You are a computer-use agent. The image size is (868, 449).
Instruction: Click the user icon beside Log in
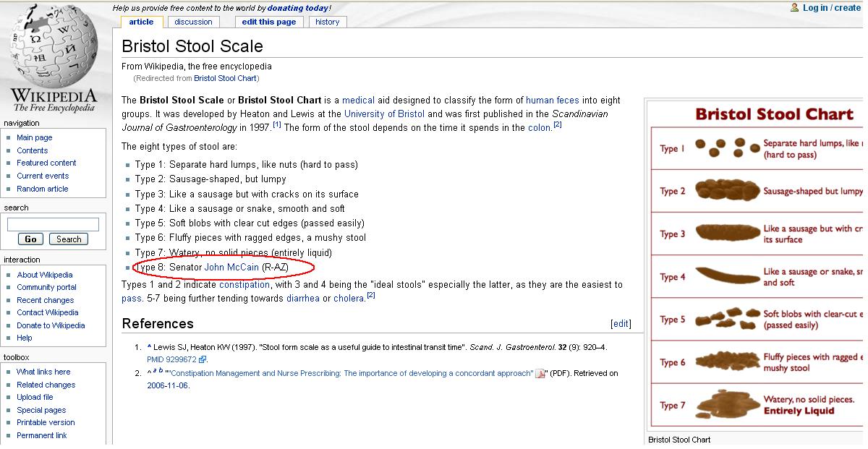coord(795,8)
